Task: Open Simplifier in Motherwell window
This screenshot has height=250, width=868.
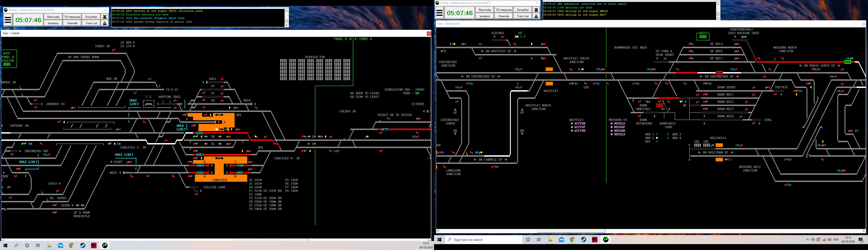Action: [x=523, y=10]
